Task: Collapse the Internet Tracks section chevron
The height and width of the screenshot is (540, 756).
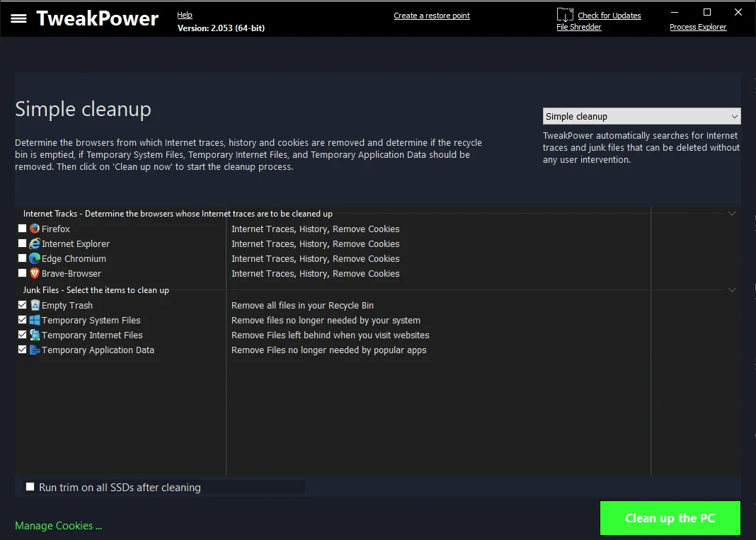Action: [x=732, y=213]
